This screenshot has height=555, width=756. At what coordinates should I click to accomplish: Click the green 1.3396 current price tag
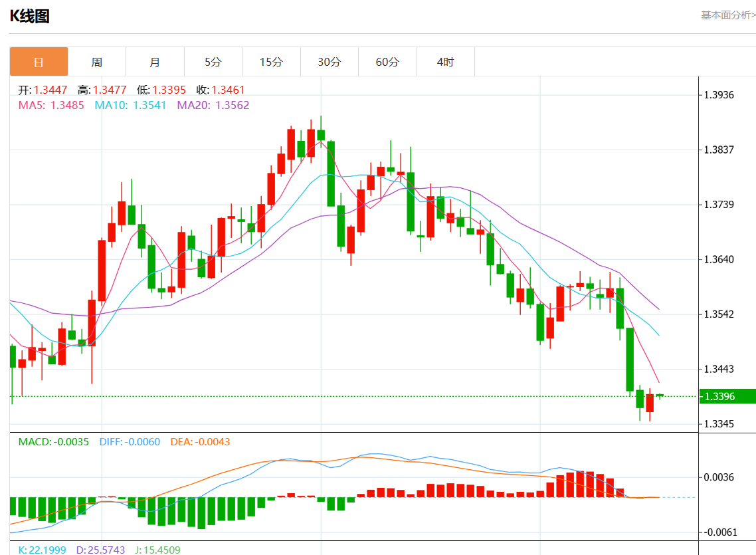click(727, 396)
